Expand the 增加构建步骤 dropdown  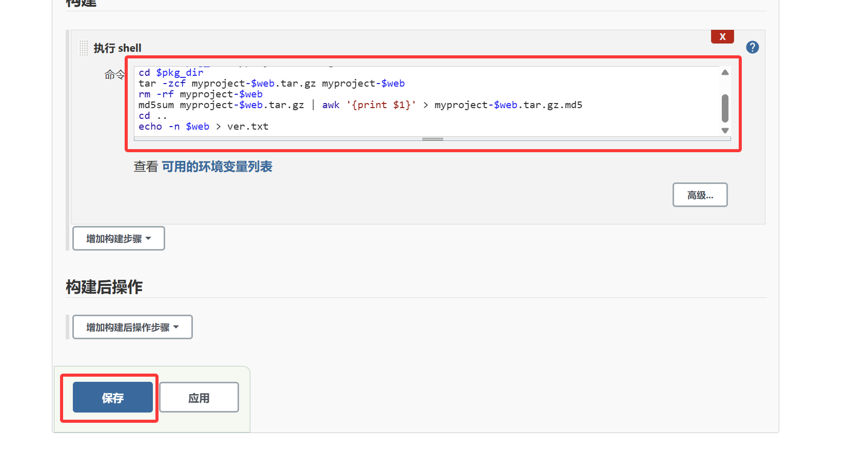(x=119, y=238)
